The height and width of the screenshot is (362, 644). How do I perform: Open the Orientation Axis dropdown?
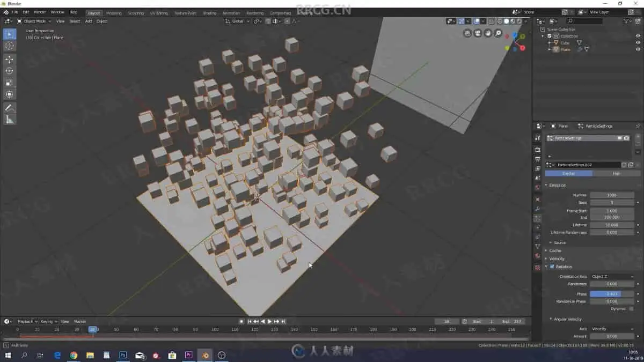tap(612, 276)
